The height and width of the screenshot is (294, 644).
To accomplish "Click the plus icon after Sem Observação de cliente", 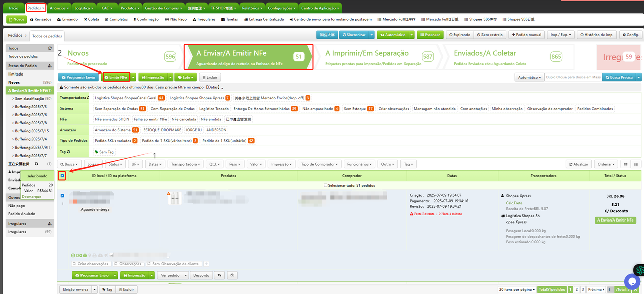I will tap(206, 264).
